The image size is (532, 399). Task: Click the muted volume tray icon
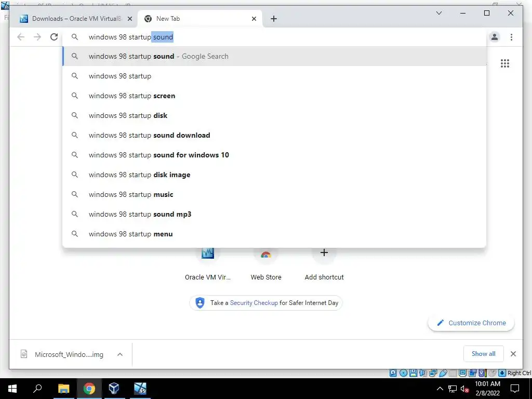(464, 389)
